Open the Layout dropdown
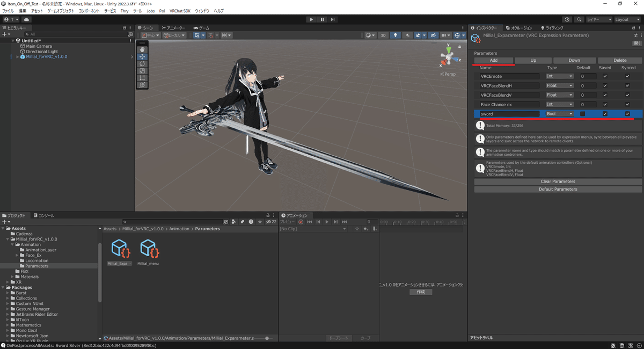Screen dimensions: 644x349 [x=627, y=19]
